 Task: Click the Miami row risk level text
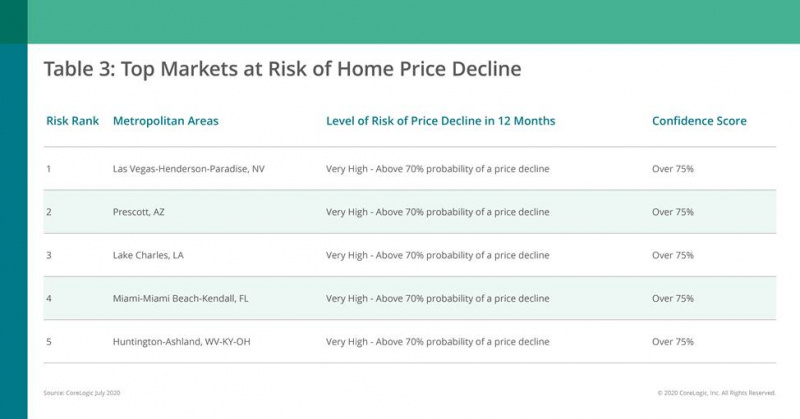click(438, 299)
